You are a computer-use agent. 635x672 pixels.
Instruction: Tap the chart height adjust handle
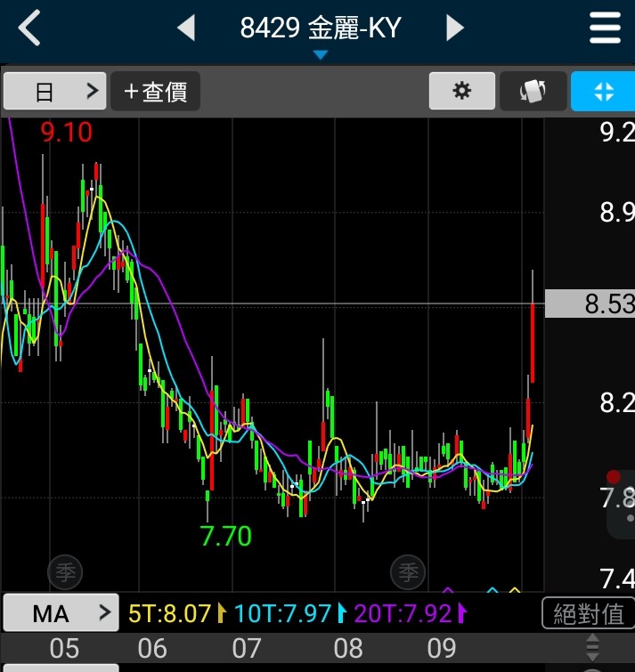tap(592, 647)
